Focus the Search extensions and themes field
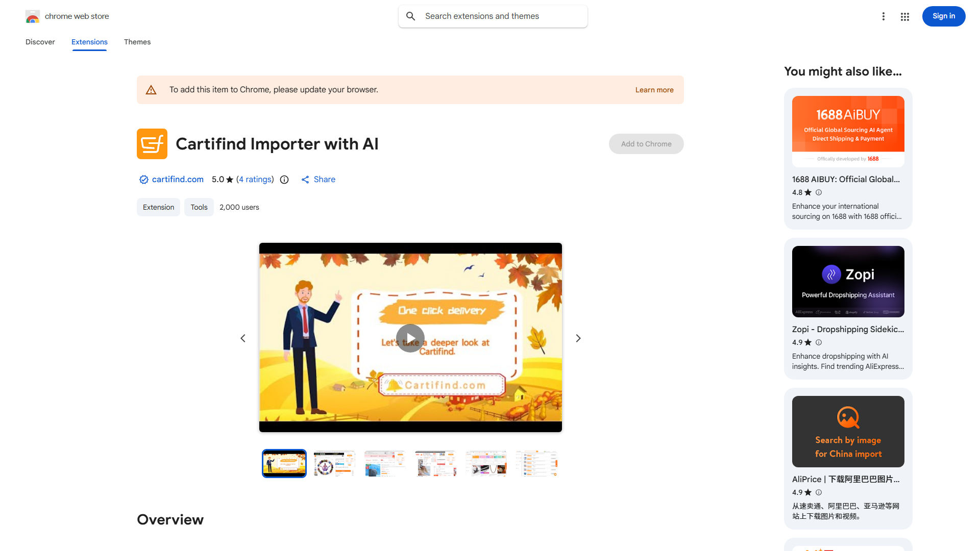Viewport: 980px width, 551px height. tap(493, 16)
